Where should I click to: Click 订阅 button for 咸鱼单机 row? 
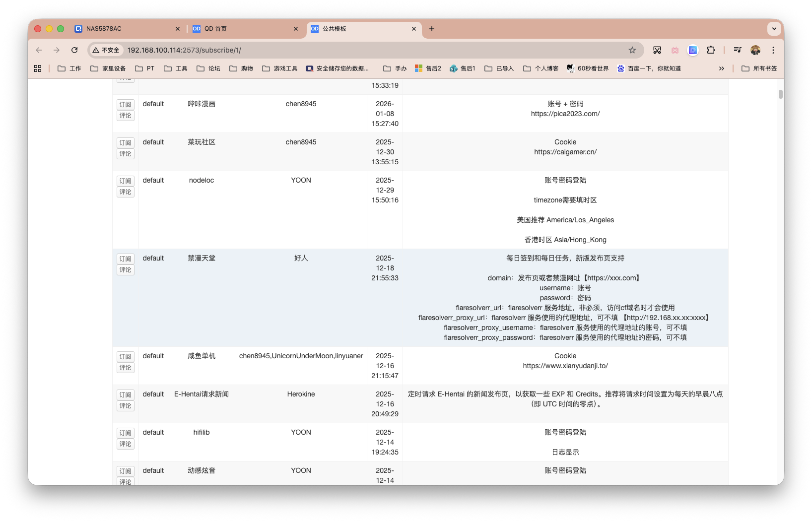coord(126,357)
